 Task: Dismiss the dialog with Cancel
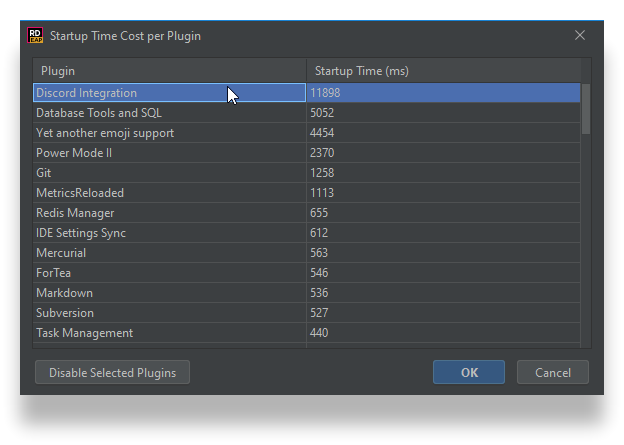click(552, 372)
